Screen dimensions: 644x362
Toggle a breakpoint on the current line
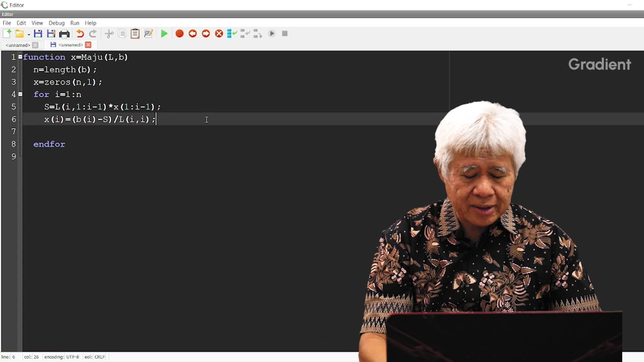(x=179, y=34)
